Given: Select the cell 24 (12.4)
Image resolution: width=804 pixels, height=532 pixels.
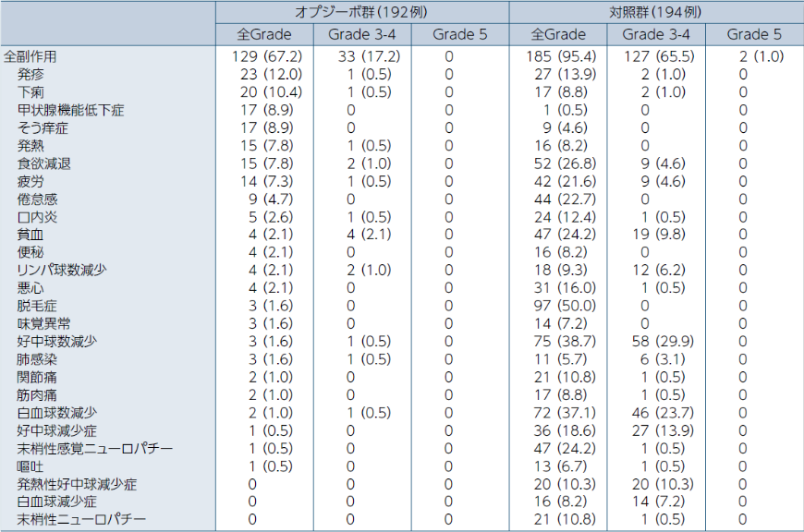Looking at the screenshot, I should (566, 217).
